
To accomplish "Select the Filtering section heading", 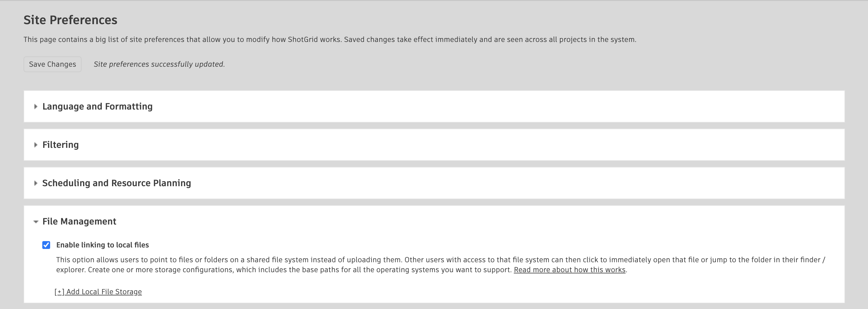I will [60, 145].
